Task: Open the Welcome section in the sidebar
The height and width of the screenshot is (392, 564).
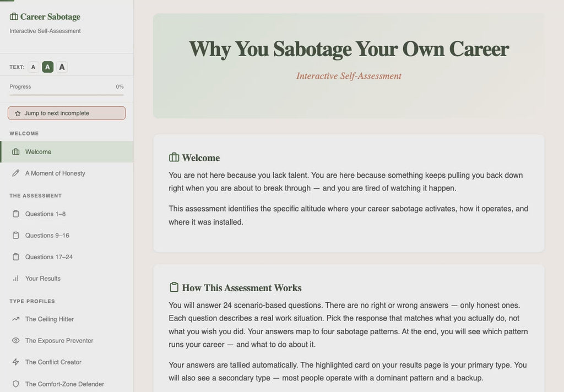Action: tap(67, 152)
